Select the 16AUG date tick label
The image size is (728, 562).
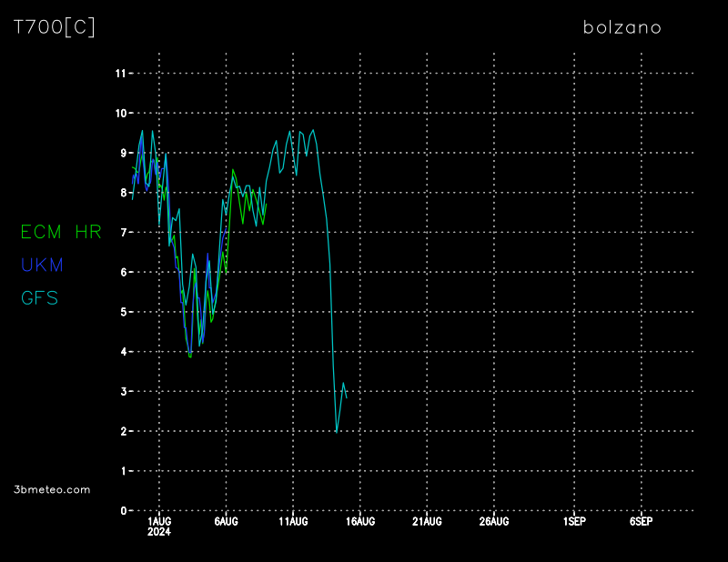[360, 522]
